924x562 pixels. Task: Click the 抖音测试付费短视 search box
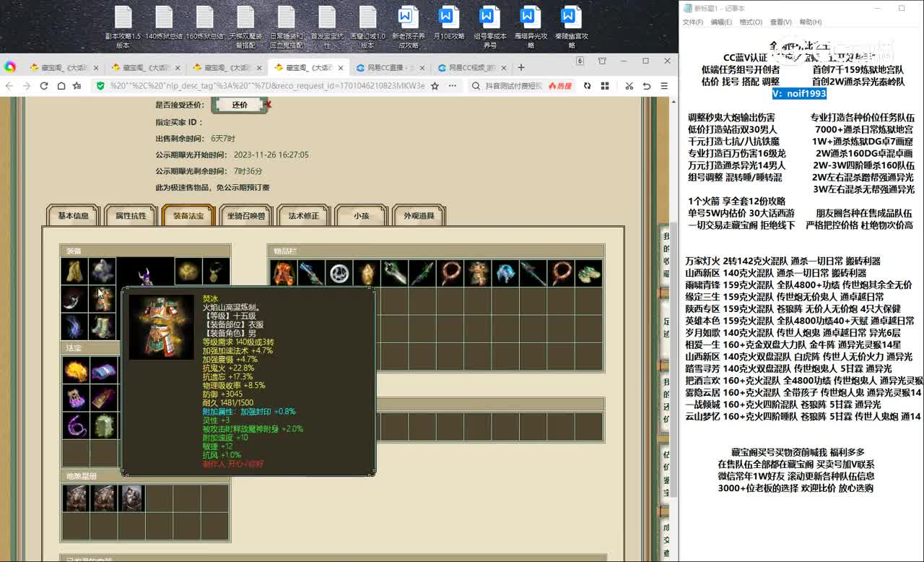tap(513, 86)
